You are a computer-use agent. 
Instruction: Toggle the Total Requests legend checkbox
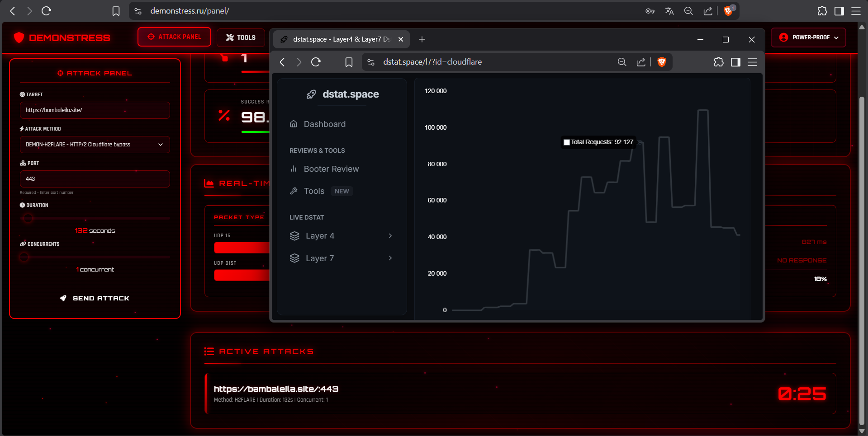click(x=566, y=142)
